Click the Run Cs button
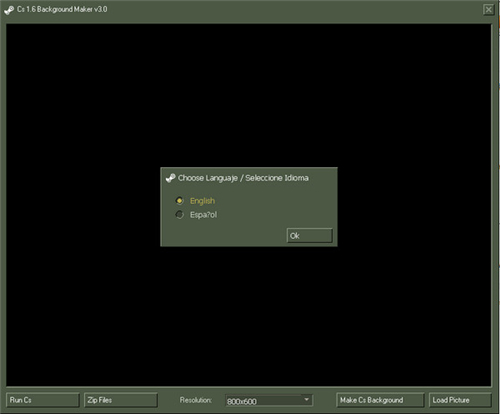This screenshot has height=414, width=500. click(43, 400)
